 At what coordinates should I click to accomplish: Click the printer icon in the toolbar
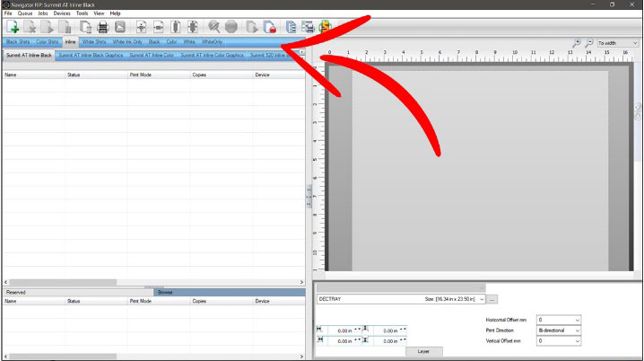coord(102,27)
